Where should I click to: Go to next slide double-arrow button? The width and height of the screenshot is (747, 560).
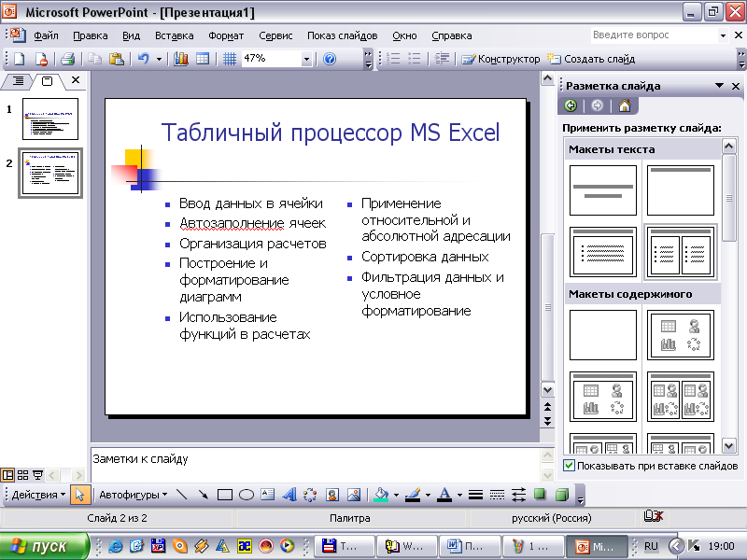coord(547,421)
